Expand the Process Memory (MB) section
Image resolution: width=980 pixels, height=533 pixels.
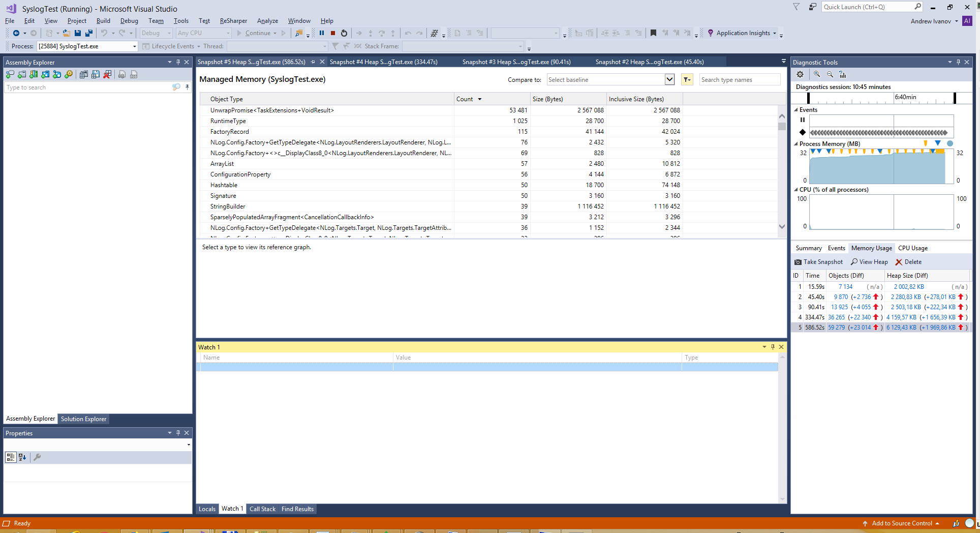point(796,143)
